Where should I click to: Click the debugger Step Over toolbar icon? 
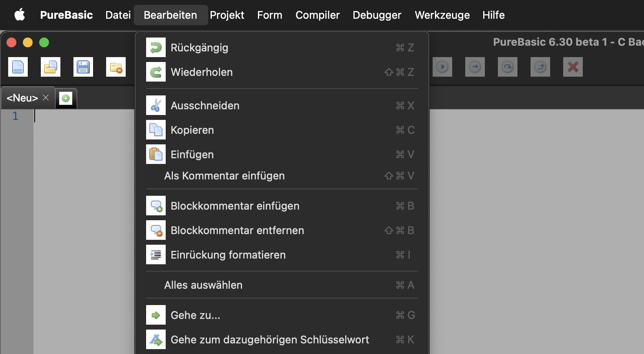pos(508,67)
